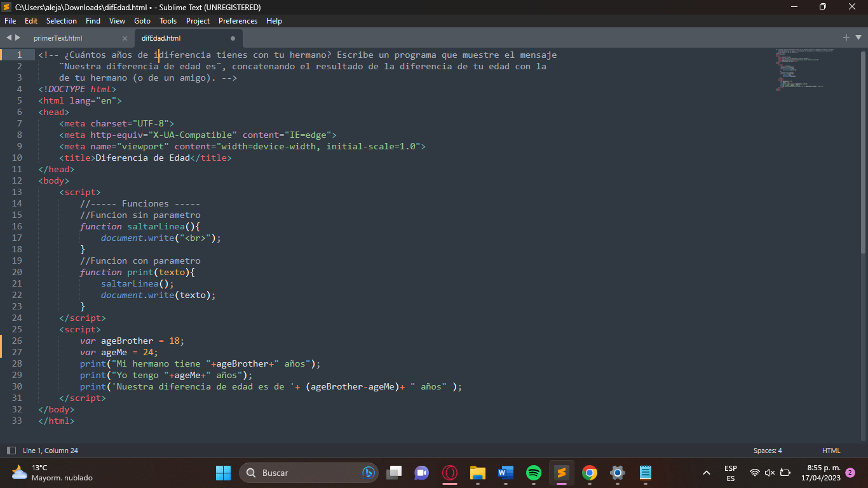
Task: Click the muted volume tray icon
Action: click(x=770, y=473)
